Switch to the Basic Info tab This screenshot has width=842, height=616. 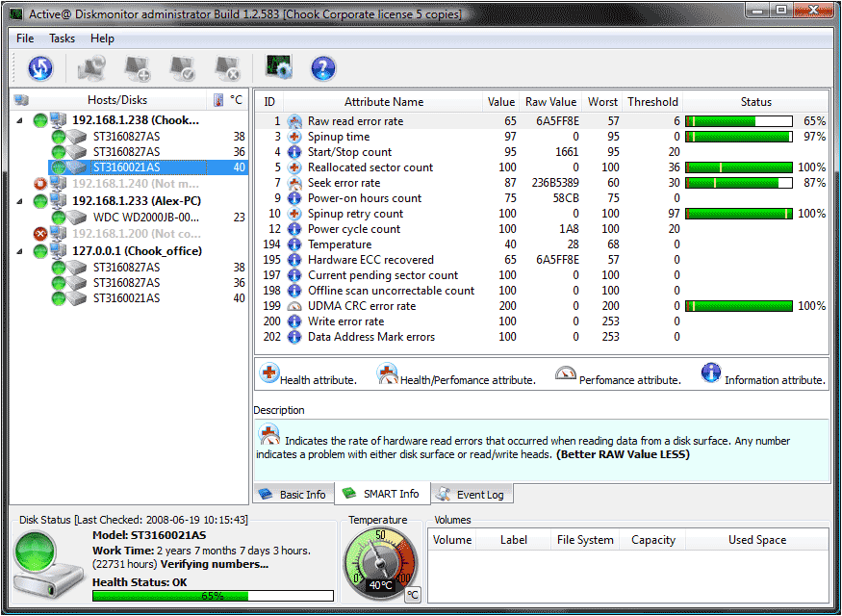[293, 494]
